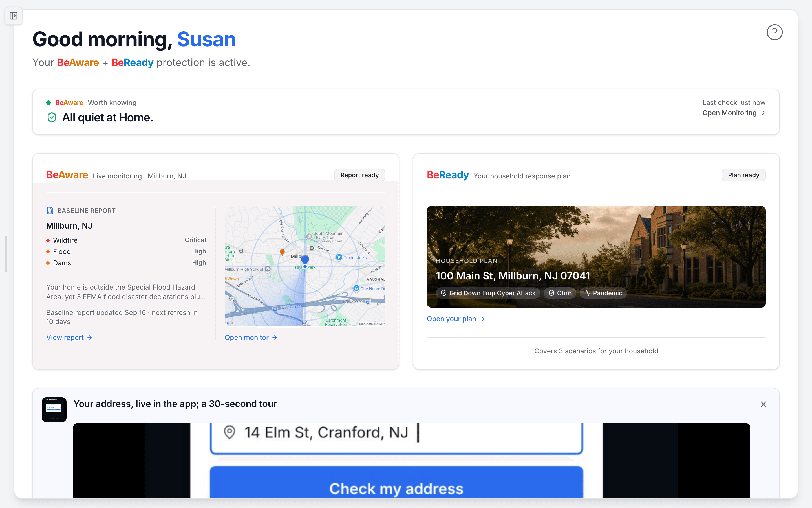The image size is (812, 508).
Task: Click the green status dot beside BeAware
Action: tap(48, 103)
